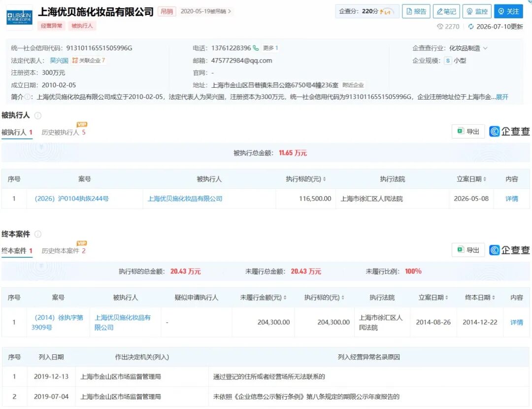
Task: Open 上海优贝施化妆品有限公司 link in 被执行人 table
Action: point(185,199)
